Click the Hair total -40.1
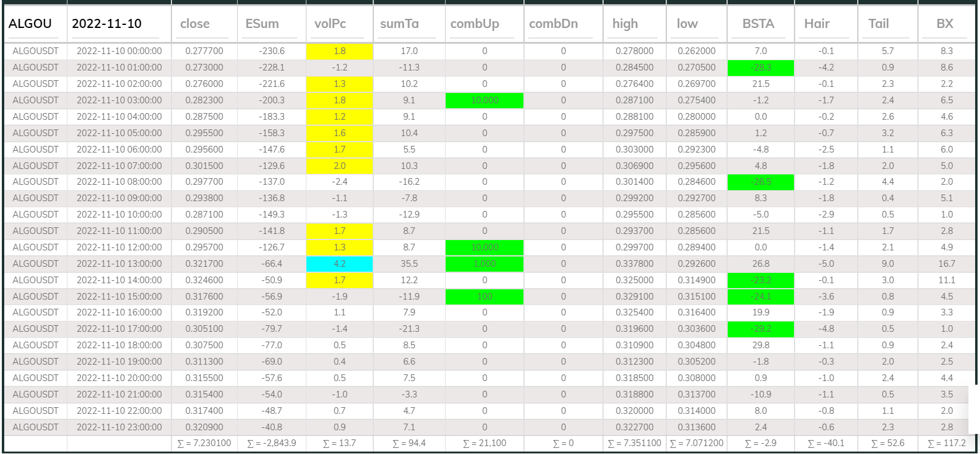Screen dimensions: 980x454 click(x=826, y=443)
